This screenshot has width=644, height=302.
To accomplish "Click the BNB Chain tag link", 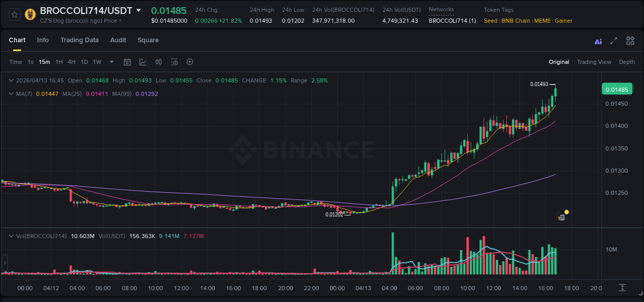I will (516, 21).
